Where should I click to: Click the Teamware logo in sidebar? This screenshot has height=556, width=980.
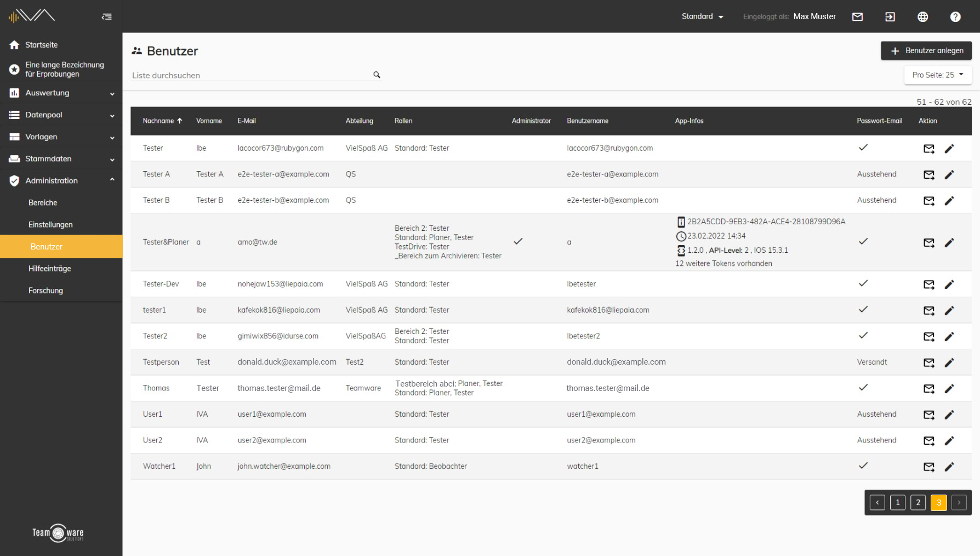click(58, 533)
